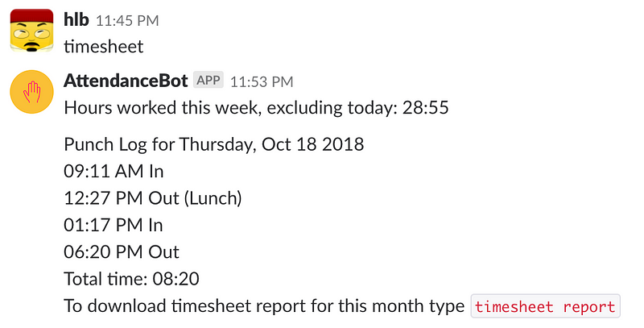The image size is (644, 328).
Task: Click the Oct 18 2018 date text
Action: 312,145
